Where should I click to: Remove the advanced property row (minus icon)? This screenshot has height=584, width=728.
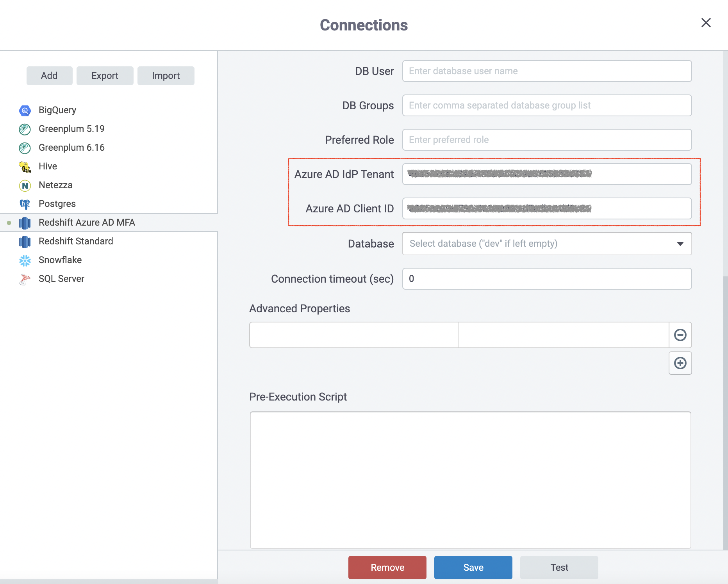pyautogui.click(x=680, y=335)
